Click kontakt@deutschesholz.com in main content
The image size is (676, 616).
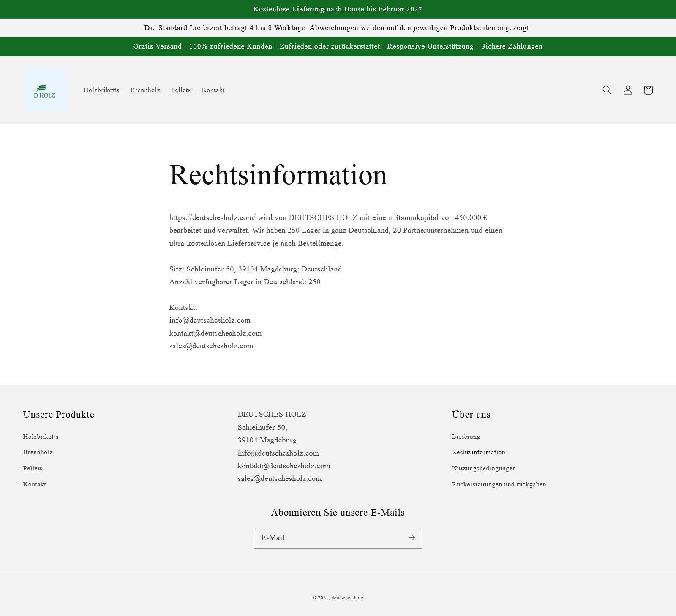pyautogui.click(x=215, y=333)
